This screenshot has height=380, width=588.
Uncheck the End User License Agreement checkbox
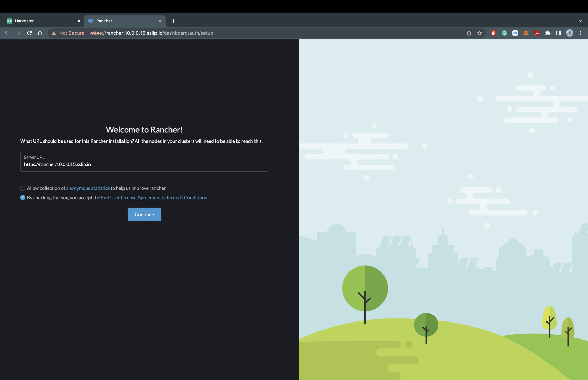22,197
